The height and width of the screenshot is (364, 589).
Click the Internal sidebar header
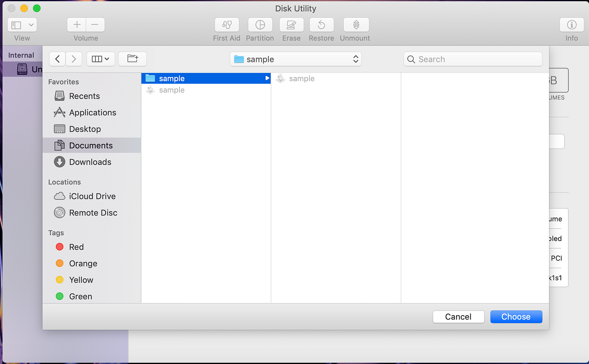coord(21,55)
